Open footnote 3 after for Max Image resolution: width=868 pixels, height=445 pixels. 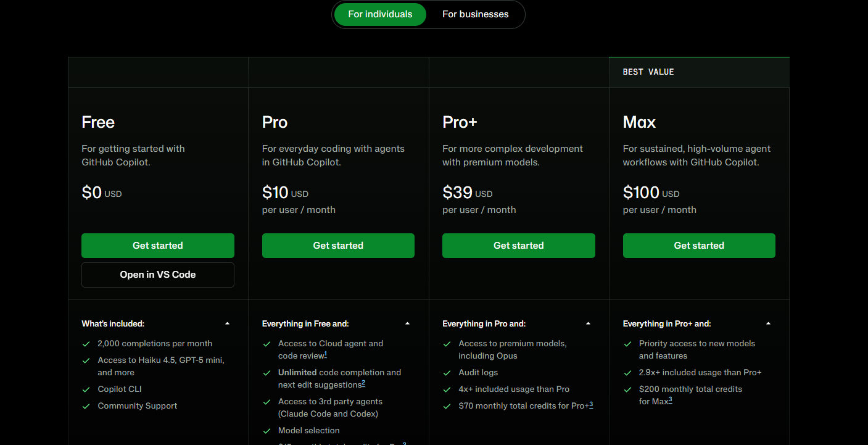point(670,400)
